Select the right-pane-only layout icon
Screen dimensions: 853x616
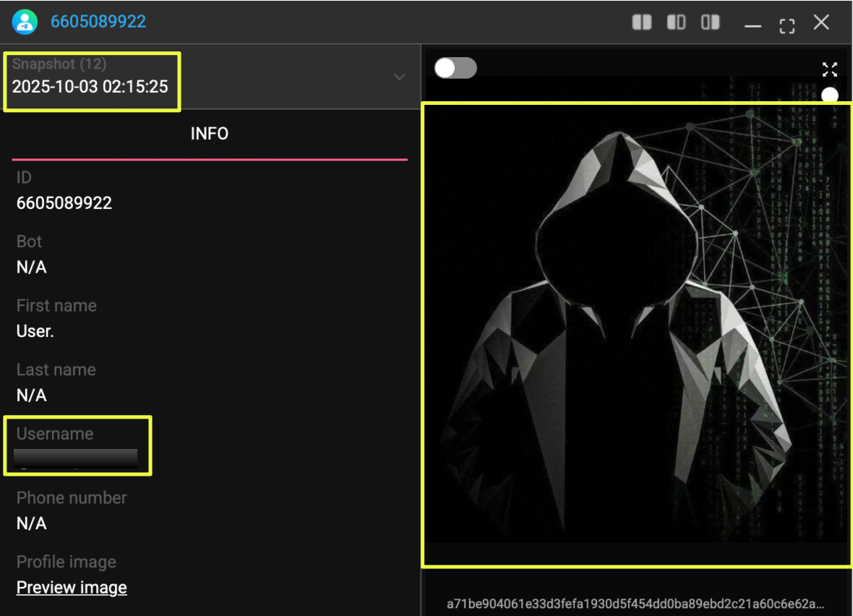click(x=711, y=22)
